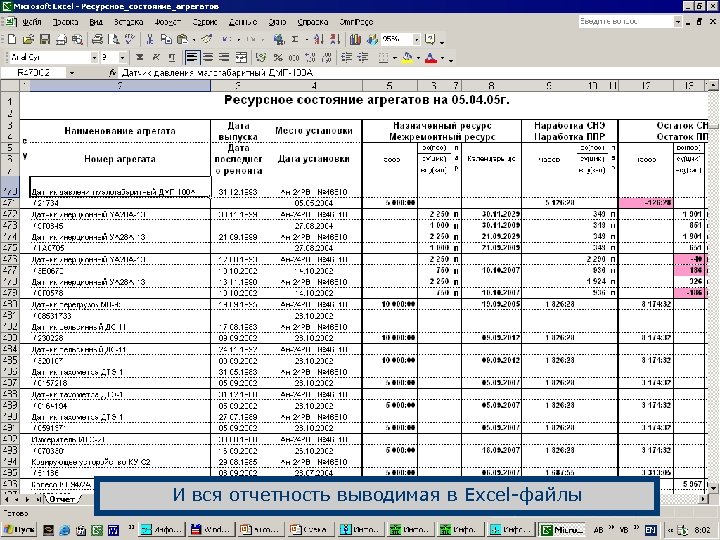Click the Open file folder icon
Screen dimensions: 720x540
(28, 39)
